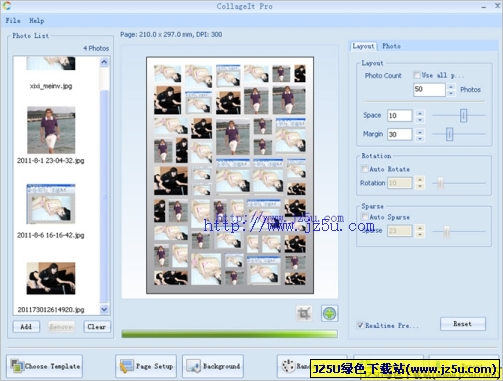Click the Space value input field
The height and width of the screenshot is (381, 503).
click(400, 116)
